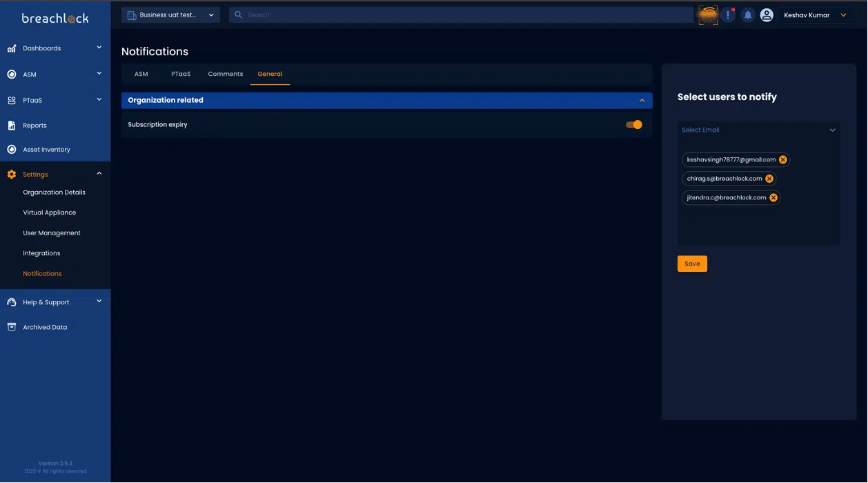Viewport: 868px width, 483px height.
Task: Open Virtual Appliance settings
Action: coord(50,213)
